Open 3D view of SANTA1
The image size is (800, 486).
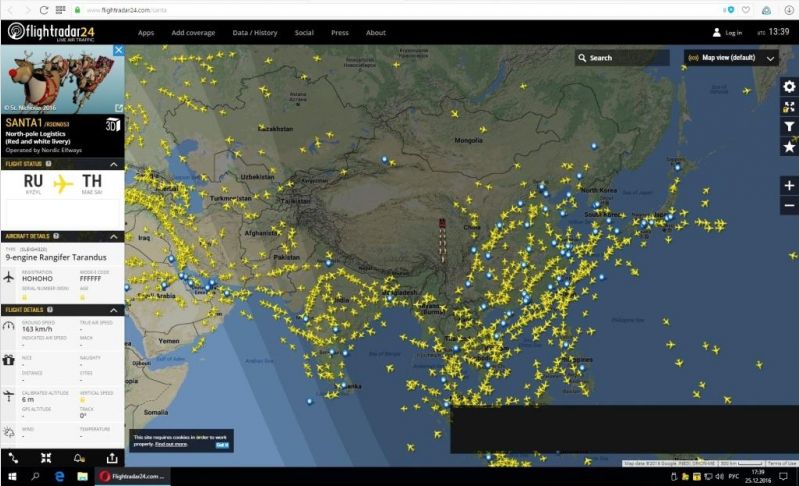[x=112, y=124]
